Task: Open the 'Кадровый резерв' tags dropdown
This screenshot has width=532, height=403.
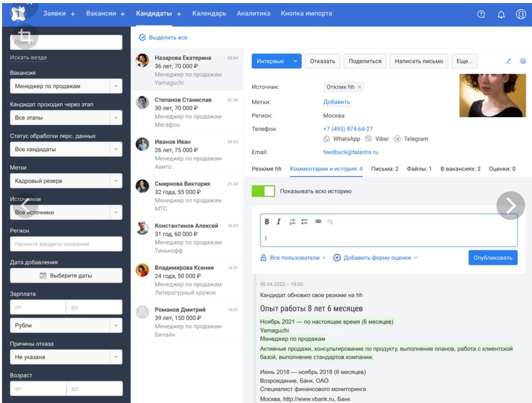Action: pos(116,181)
